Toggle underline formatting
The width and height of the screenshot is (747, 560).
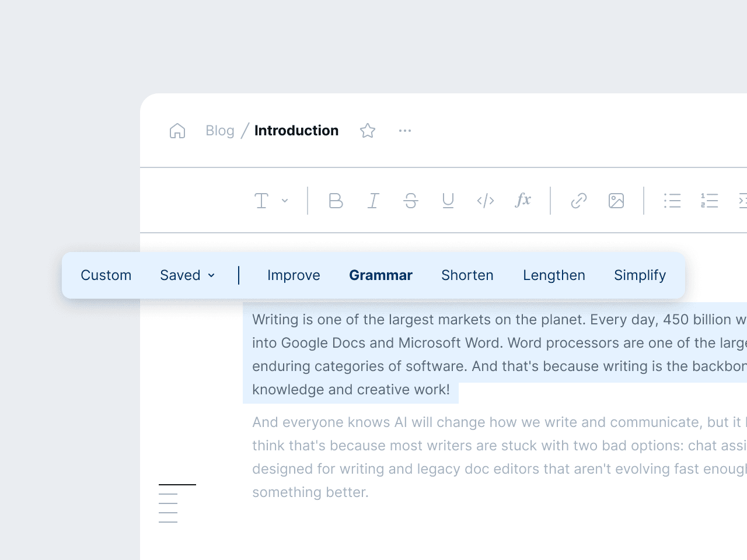448,201
